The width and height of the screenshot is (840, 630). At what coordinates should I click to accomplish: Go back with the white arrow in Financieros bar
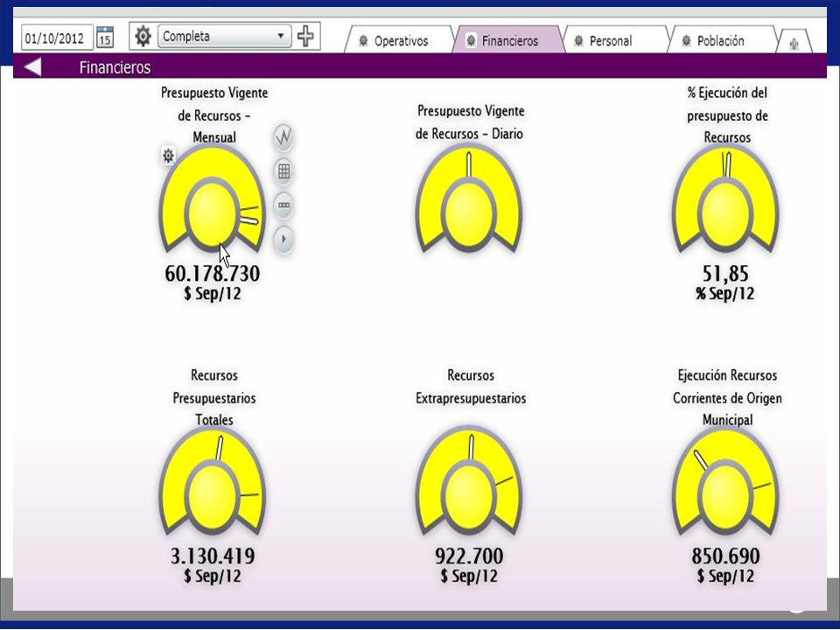click(32, 67)
